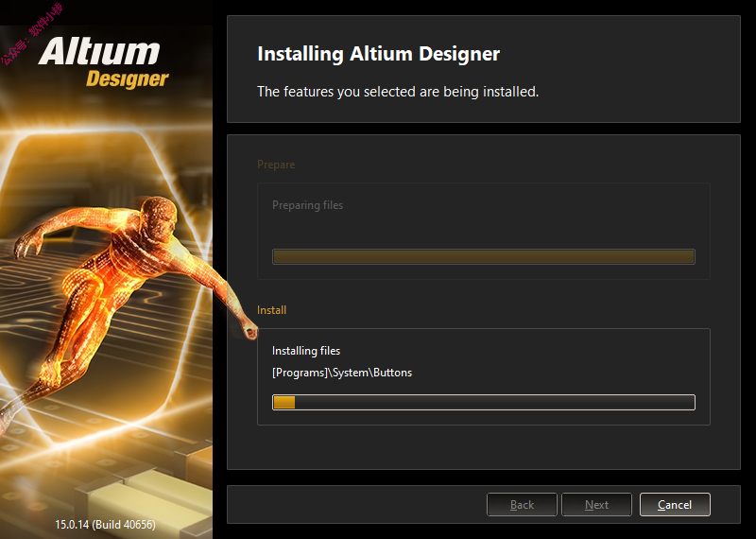Click the Preparing files progress bar
Image resolution: width=756 pixels, height=539 pixels.
pyautogui.click(x=484, y=256)
